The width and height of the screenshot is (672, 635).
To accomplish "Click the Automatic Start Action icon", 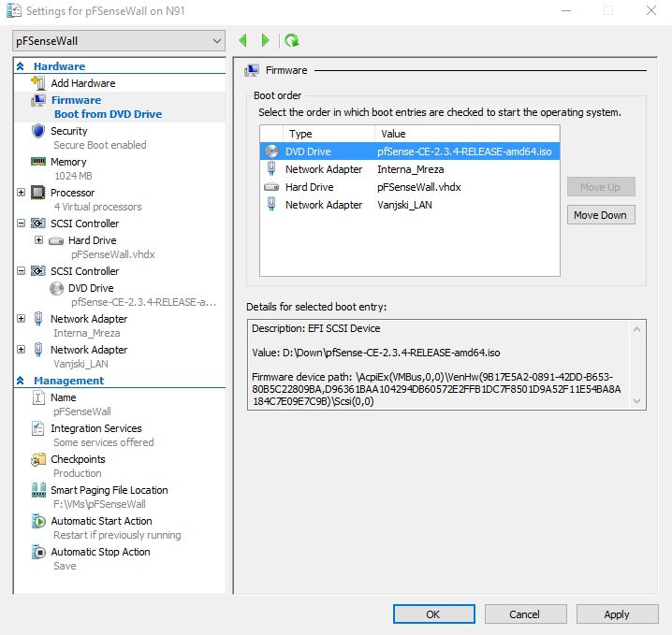I will click(x=38, y=521).
